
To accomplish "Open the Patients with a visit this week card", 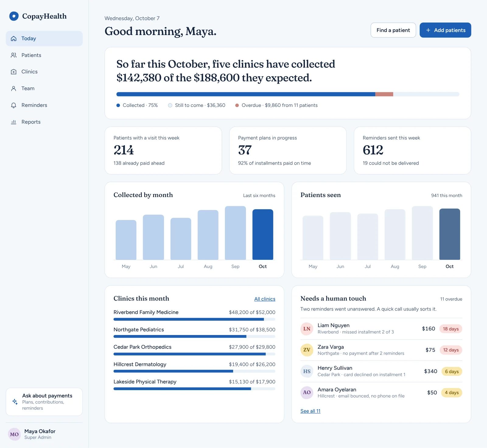I will tap(163, 151).
